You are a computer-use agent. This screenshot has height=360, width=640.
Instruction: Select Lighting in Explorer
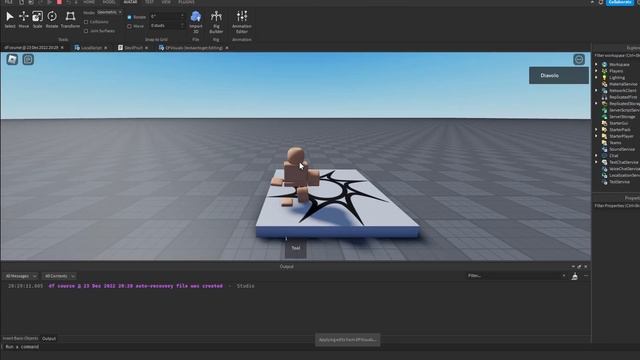[617, 78]
